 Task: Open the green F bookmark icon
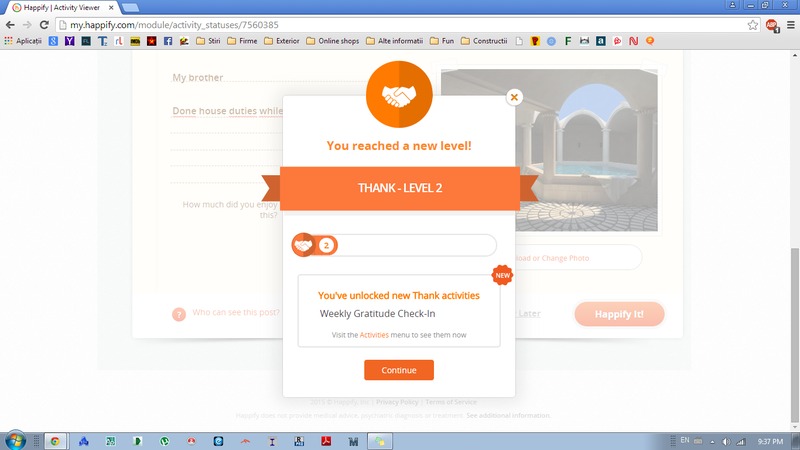point(567,41)
